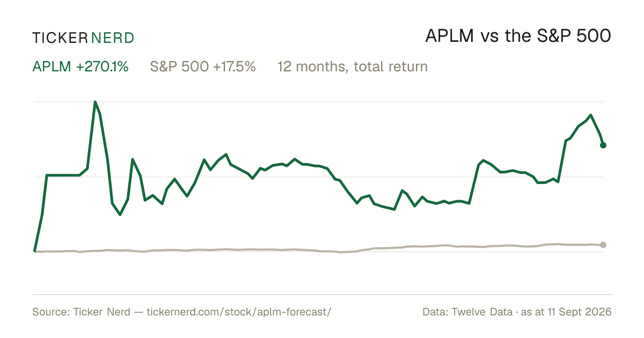644x338 pixels.
Task: Click the Source: Ticker Nerd text
Action: 81,312
